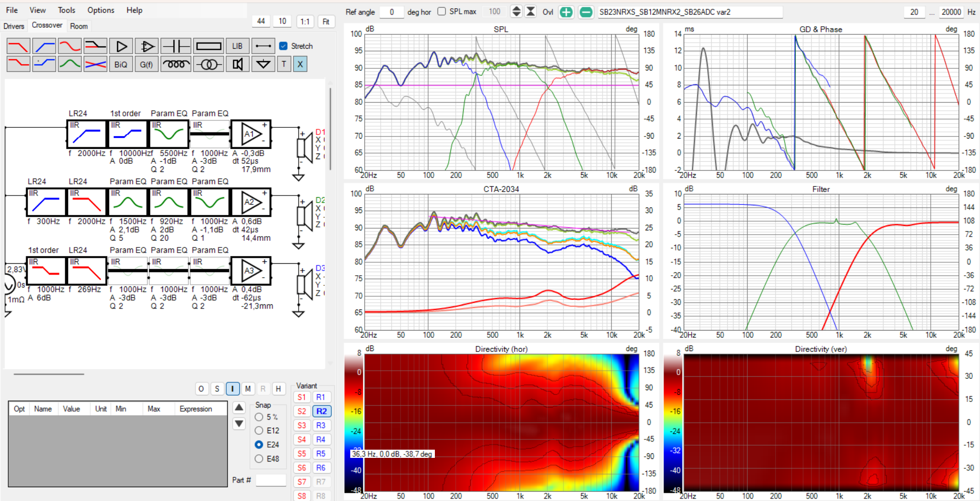The width and height of the screenshot is (980, 501).
Task: Insert a G(f) transfer function block
Action: (x=147, y=64)
